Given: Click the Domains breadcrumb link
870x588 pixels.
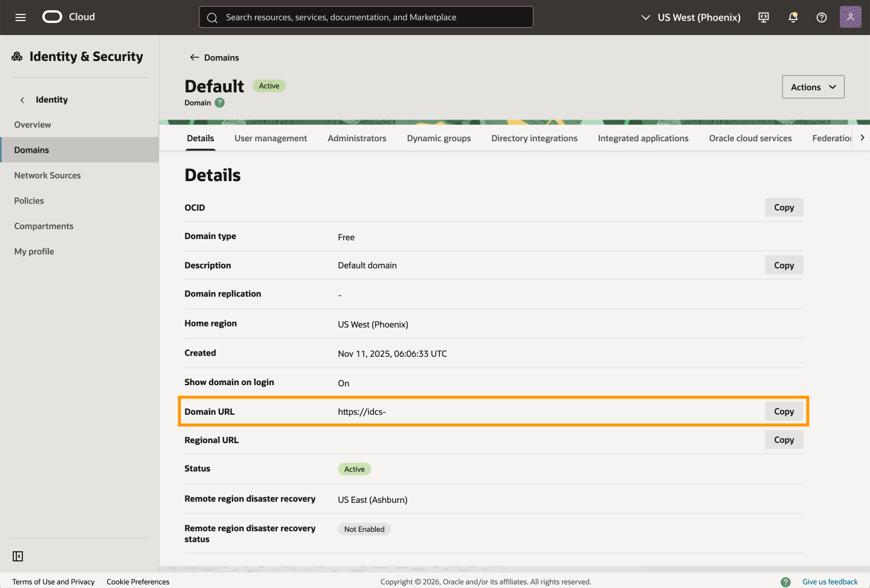Looking at the screenshot, I should pos(222,57).
